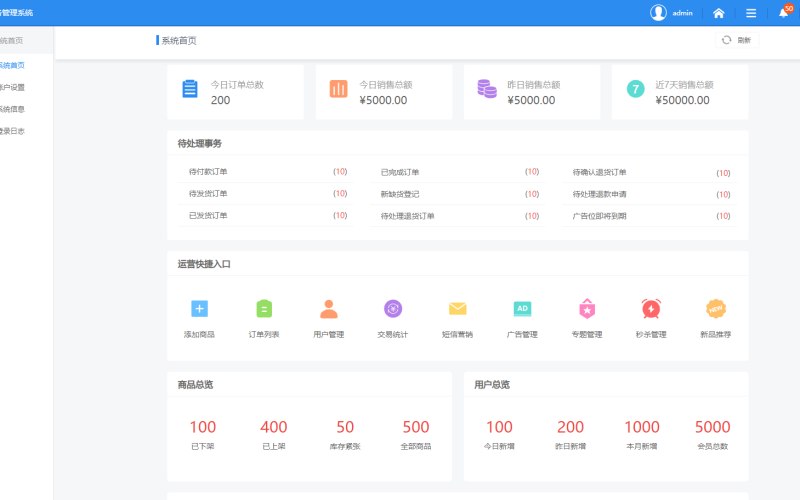Open the 待处理退货订单 row
Viewport: 800px width, 500px height.
point(458,216)
